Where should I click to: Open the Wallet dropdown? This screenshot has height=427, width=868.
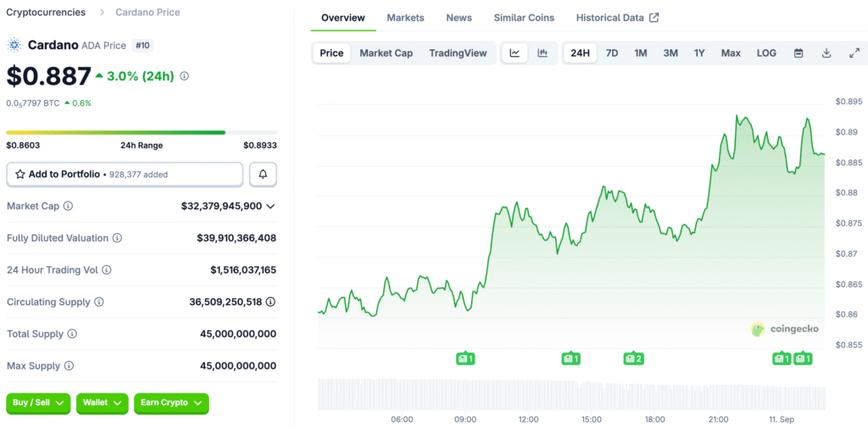tap(103, 403)
